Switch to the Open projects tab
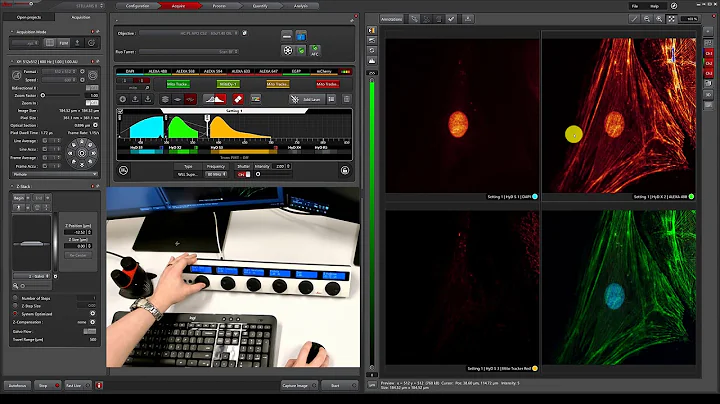This screenshot has height=404, width=720. [29, 17]
